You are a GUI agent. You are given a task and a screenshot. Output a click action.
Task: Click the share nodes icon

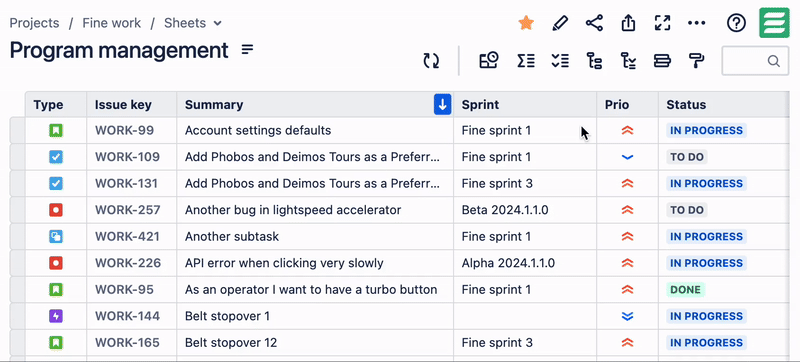point(594,23)
